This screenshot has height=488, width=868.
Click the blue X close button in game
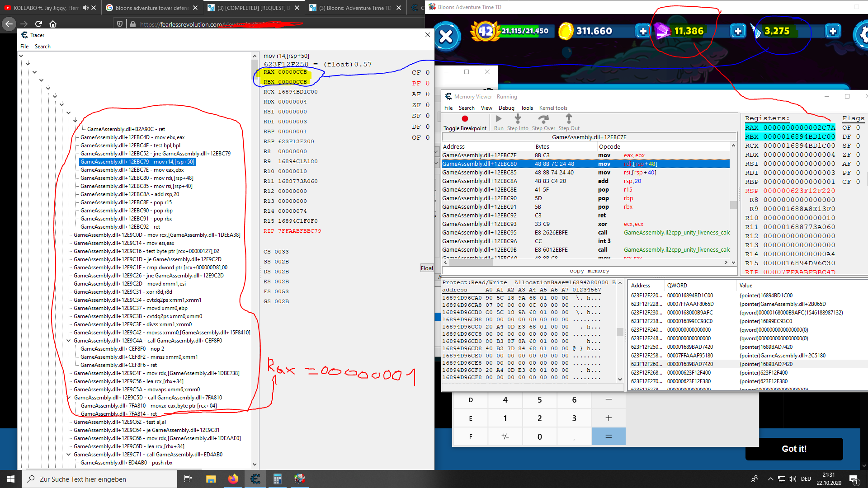[446, 37]
